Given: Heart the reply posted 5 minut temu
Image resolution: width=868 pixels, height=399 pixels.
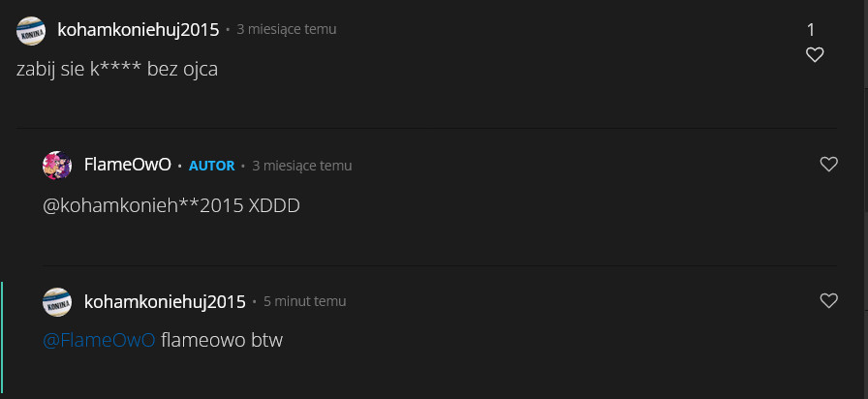Looking at the screenshot, I should pos(828,301).
